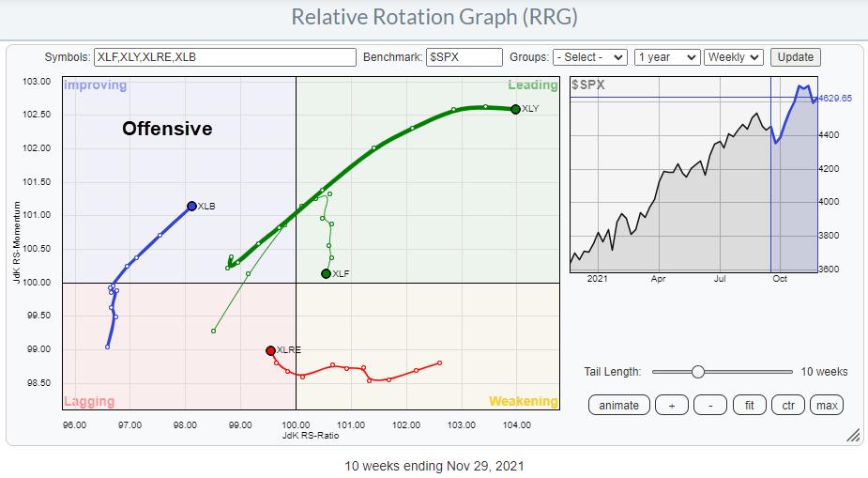Click the XLY data point marker
The height and width of the screenshot is (478, 868).
pos(516,110)
